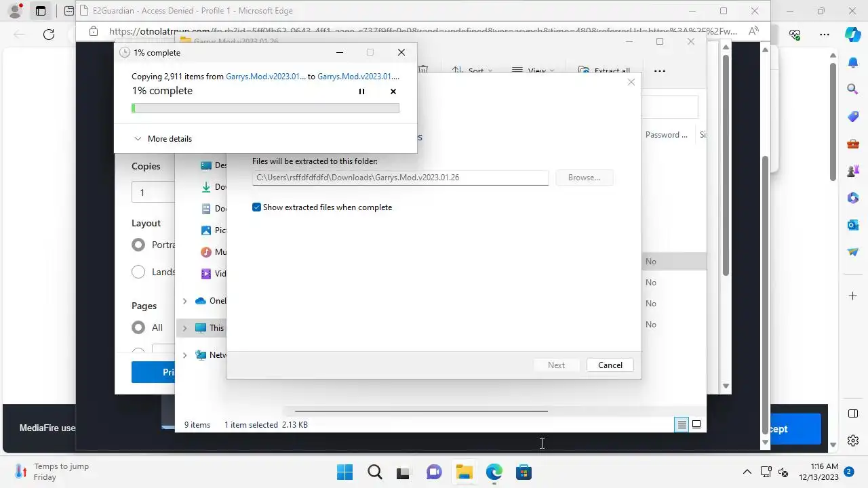The image size is (868, 488).
Task: Refresh the page in Edge
Action: (49, 35)
